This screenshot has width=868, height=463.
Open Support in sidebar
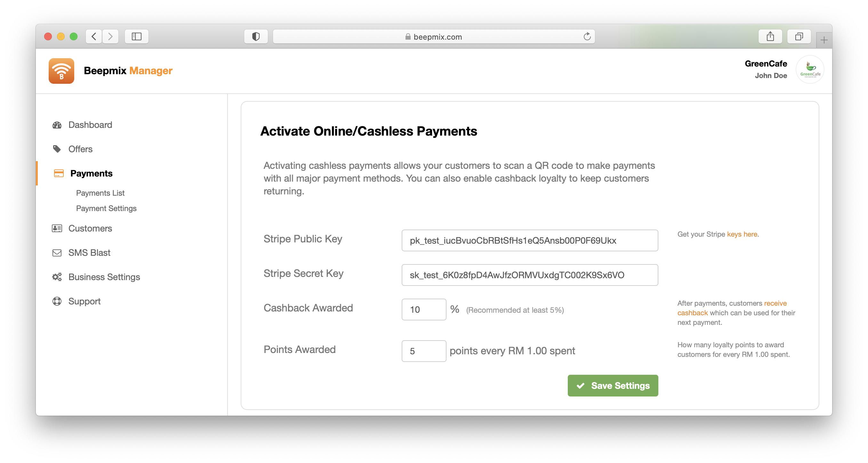point(84,301)
